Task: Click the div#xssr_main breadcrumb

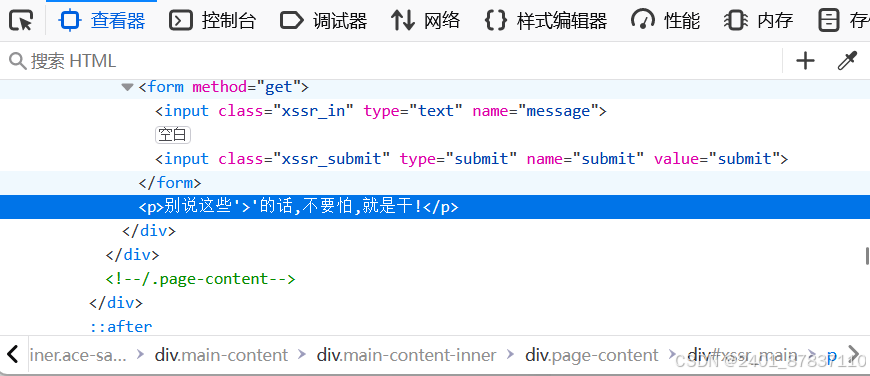Action: coord(742,355)
